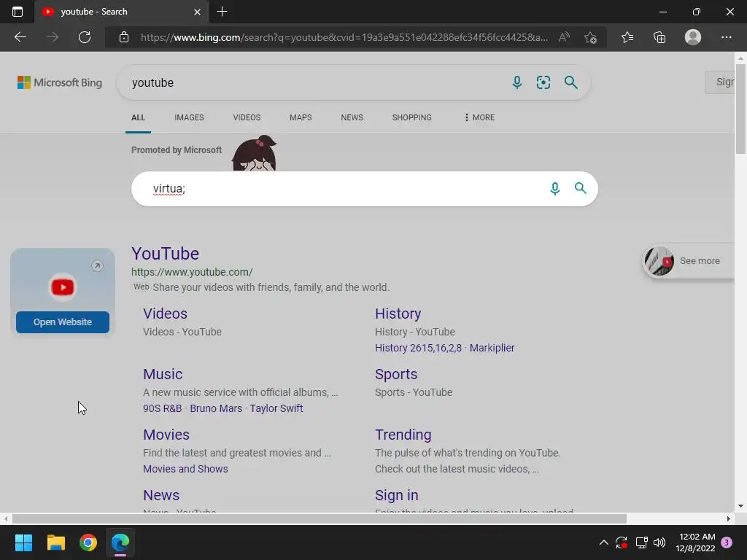Click the Forward navigation arrow
The image size is (747, 560).
(x=53, y=37)
